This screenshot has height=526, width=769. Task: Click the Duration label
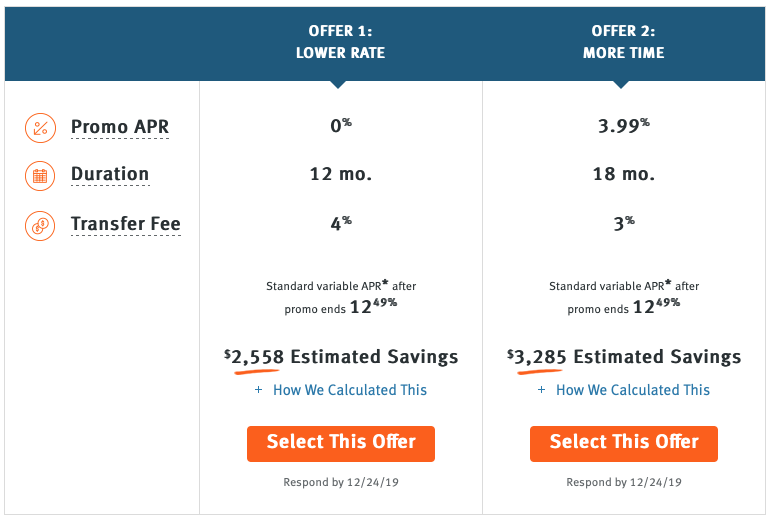click(110, 175)
